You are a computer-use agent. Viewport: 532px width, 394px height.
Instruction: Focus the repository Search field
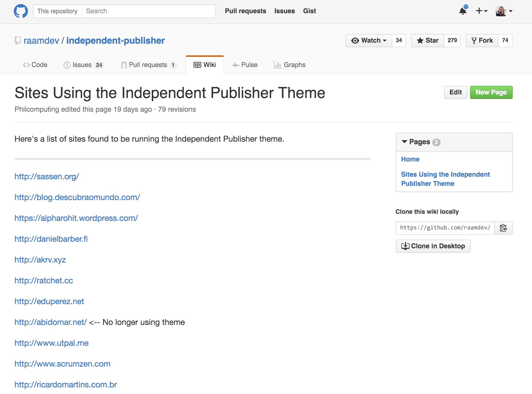[149, 11]
